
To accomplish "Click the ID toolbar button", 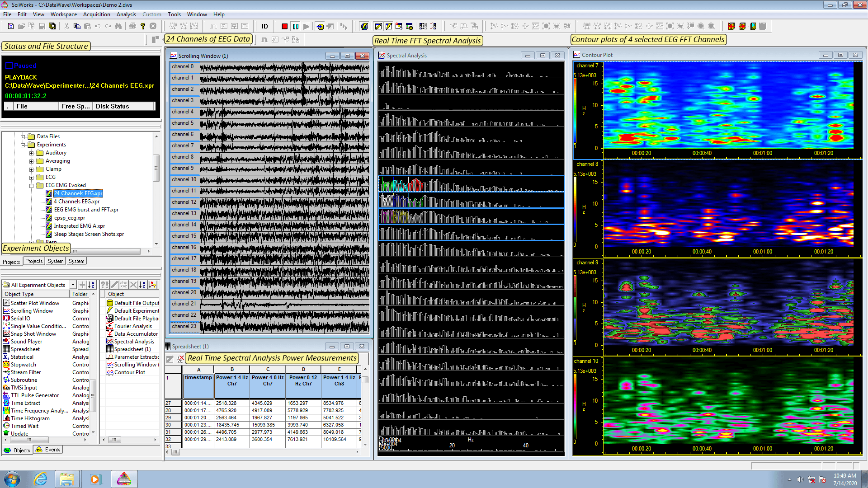I will coord(265,26).
